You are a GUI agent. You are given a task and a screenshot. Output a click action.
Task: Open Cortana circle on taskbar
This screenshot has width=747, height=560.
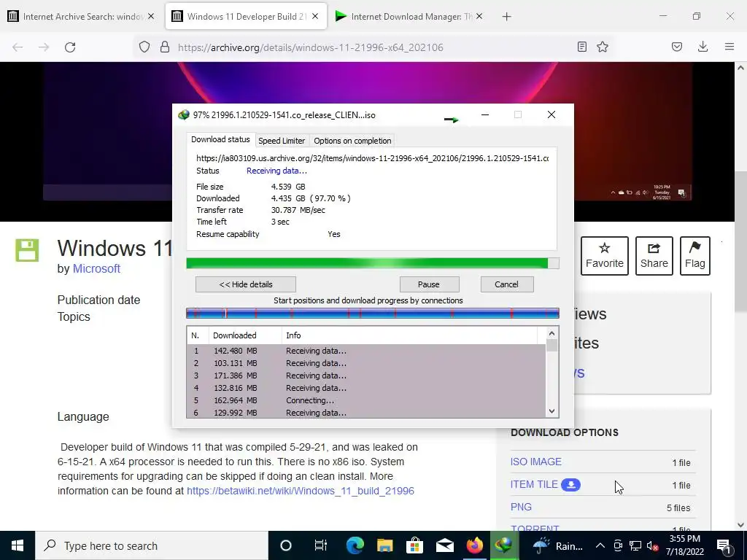[286, 545]
